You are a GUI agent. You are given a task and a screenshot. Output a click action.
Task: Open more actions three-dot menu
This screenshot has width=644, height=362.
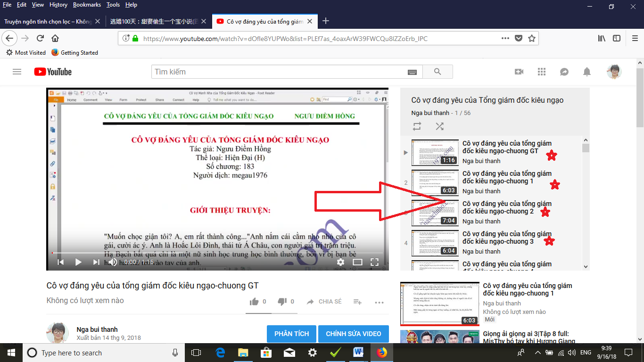tap(379, 302)
